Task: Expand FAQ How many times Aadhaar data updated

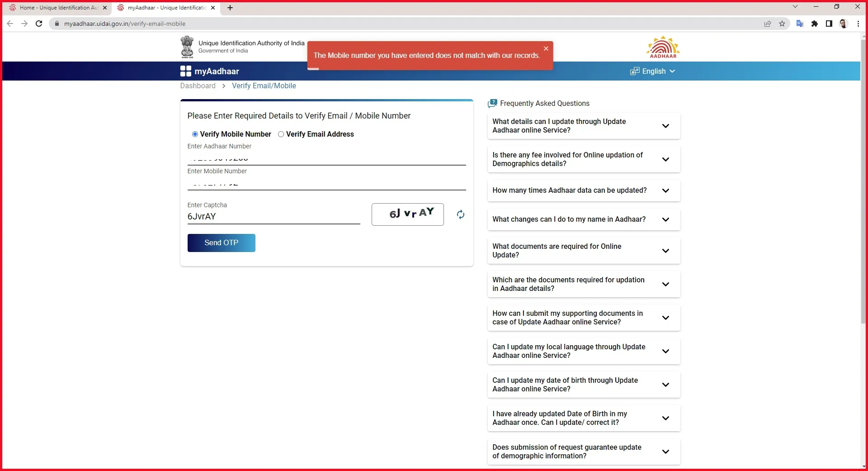Action: 584,190
